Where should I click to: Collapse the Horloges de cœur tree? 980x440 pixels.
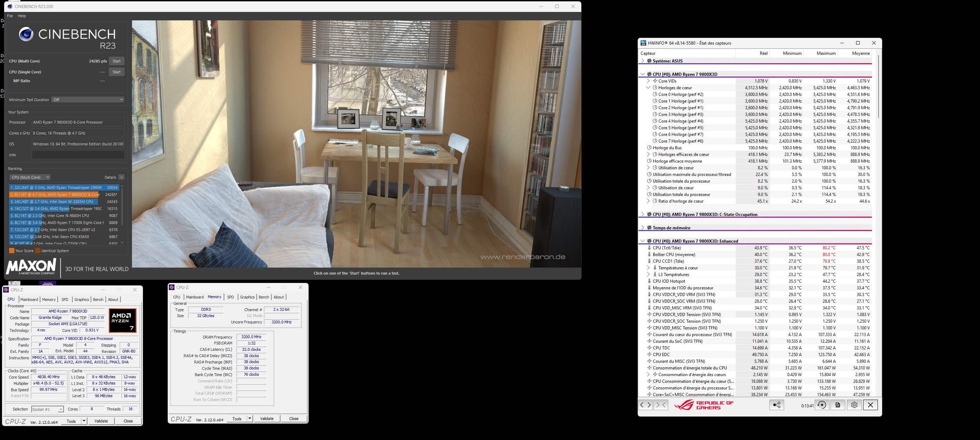[x=648, y=87]
